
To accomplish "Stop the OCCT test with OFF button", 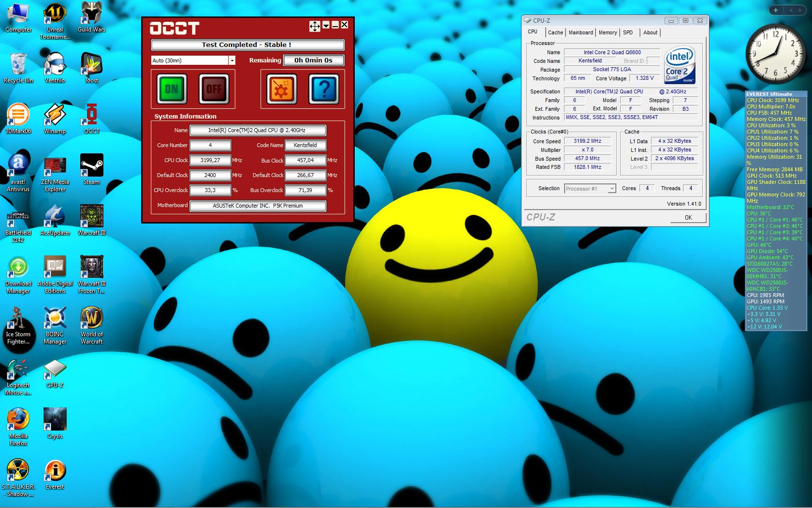I will click(214, 89).
